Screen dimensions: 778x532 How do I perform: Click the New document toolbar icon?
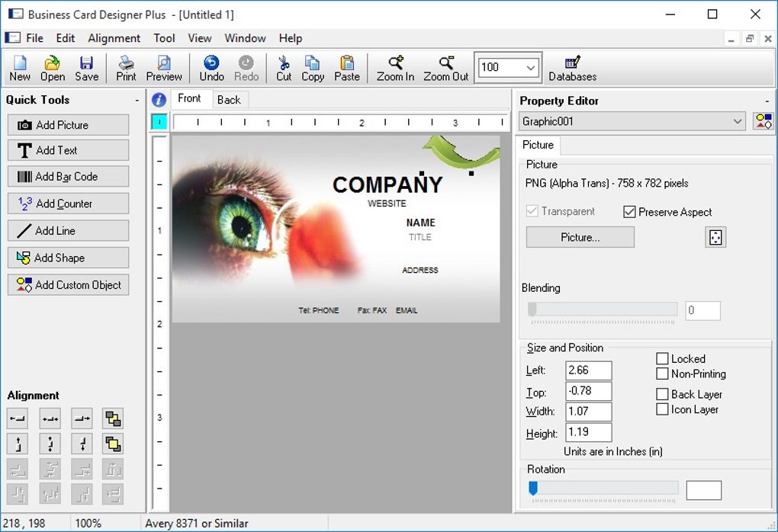coord(20,69)
